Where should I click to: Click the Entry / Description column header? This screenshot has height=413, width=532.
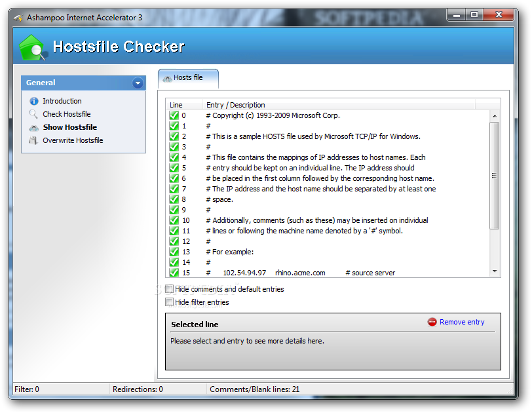click(x=339, y=104)
